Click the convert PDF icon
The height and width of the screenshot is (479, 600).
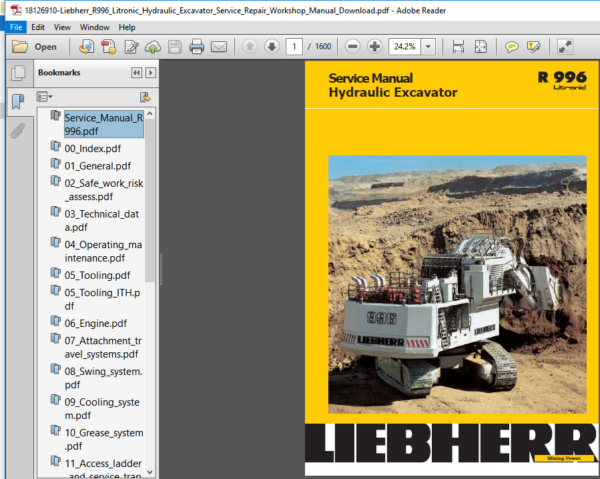click(109, 47)
